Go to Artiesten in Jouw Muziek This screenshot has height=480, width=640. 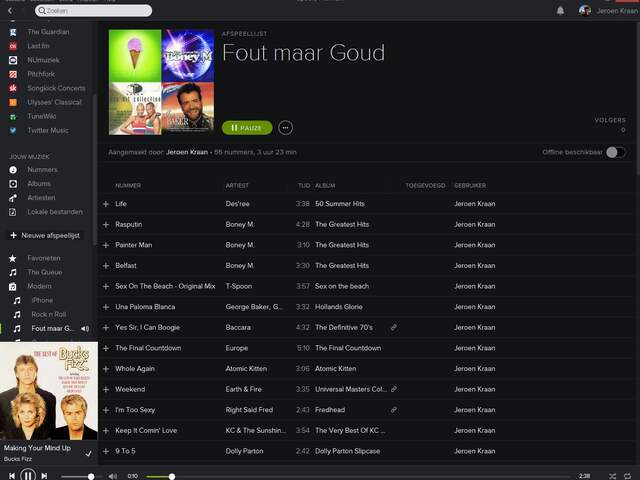41,198
